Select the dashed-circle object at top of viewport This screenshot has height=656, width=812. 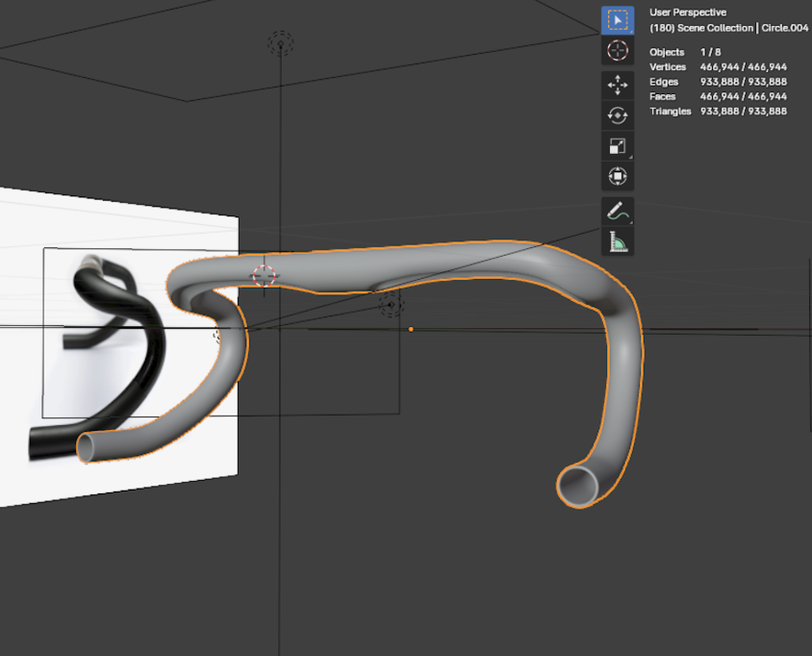[280, 43]
